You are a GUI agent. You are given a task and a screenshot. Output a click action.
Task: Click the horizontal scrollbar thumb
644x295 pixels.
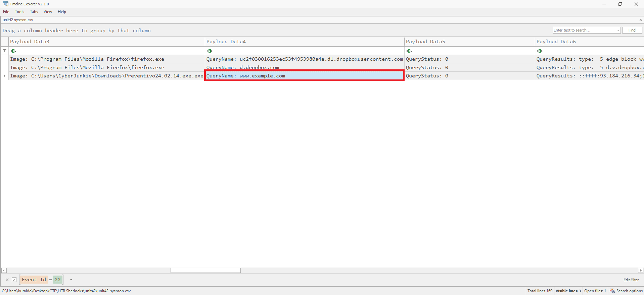point(205,270)
